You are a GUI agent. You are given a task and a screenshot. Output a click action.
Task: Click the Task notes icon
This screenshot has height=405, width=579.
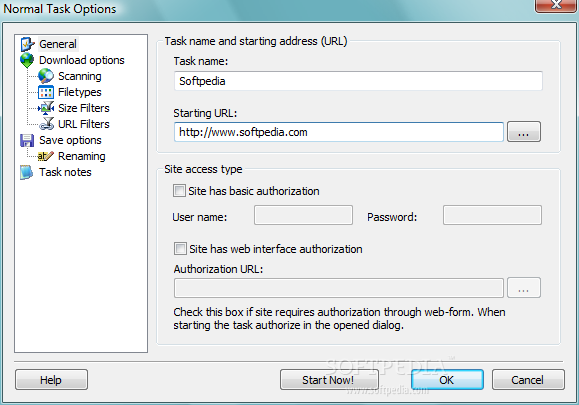tap(27, 172)
